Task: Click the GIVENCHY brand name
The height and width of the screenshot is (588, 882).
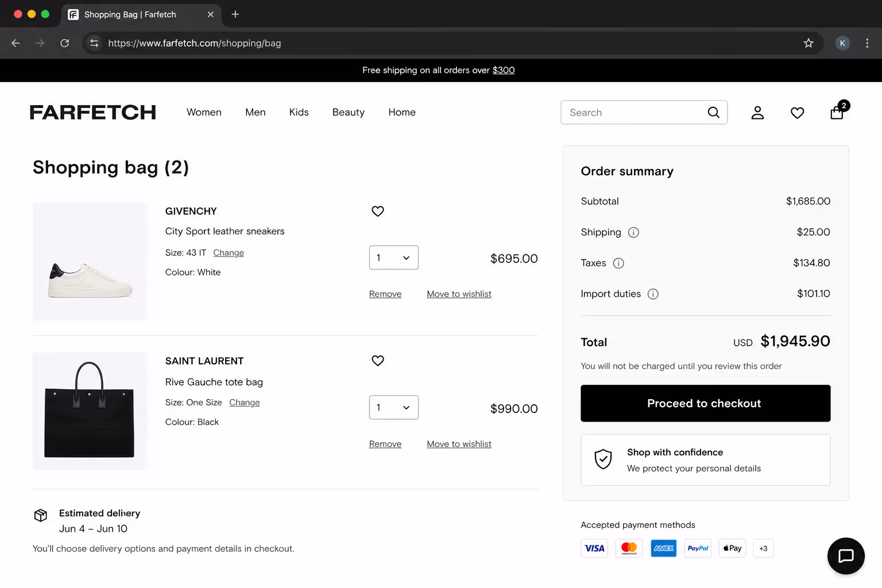Action: [x=191, y=211]
